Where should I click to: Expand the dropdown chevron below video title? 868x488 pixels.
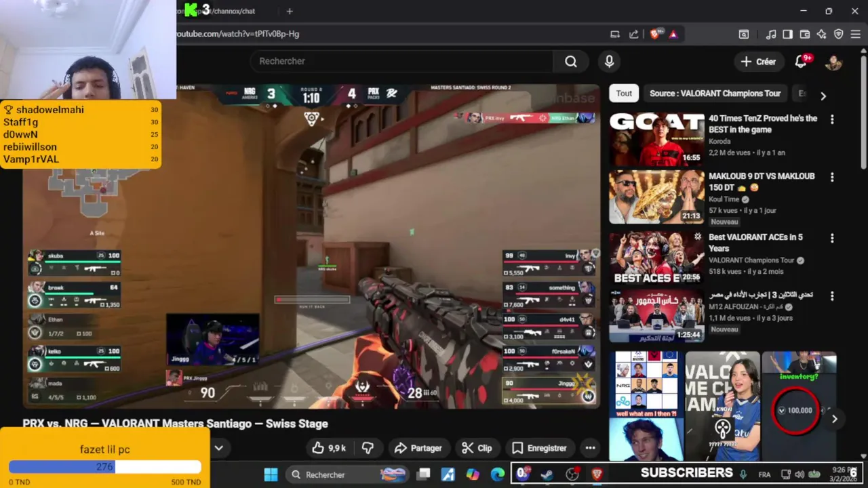tap(219, 448)
